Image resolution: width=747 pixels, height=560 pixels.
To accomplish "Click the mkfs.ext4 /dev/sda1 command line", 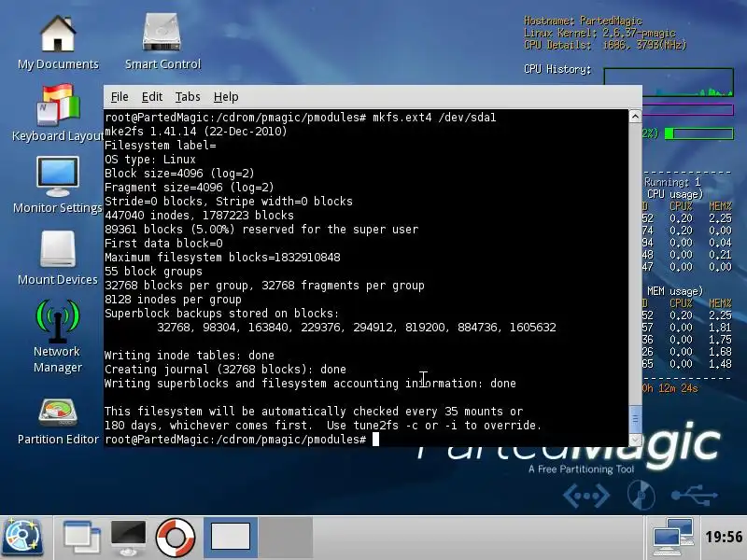I will tap(301, 118).
